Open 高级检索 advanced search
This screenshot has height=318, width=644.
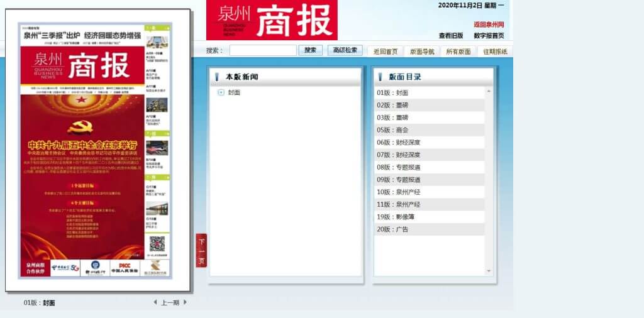[x=345, y=50]
